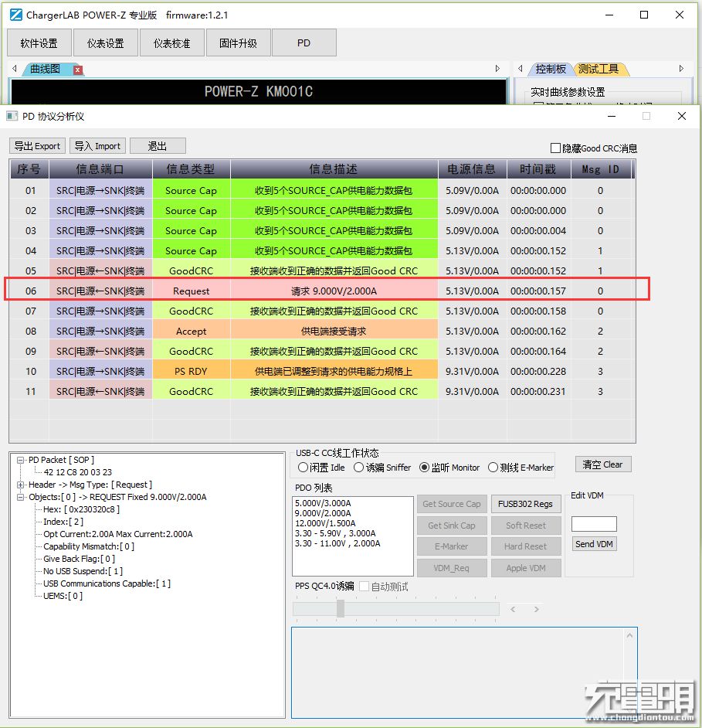Open the 仪表校准 menu
This screenshot has width=702, height=728.
(172, 43)
